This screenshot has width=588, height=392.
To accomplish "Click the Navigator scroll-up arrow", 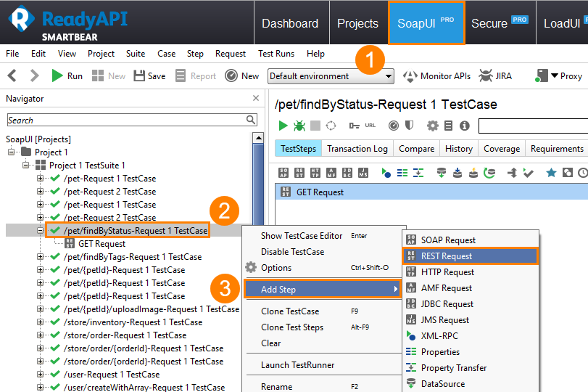I will pos(258,138).
